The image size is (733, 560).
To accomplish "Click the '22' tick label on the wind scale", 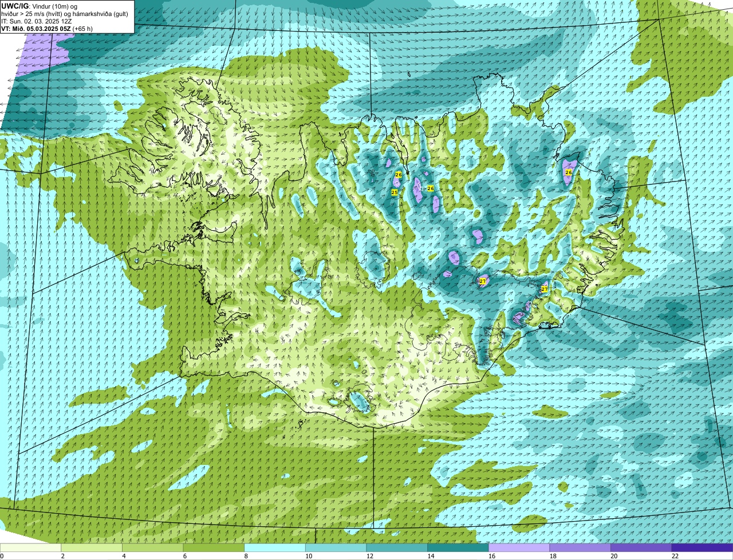I will pos(675,556).
